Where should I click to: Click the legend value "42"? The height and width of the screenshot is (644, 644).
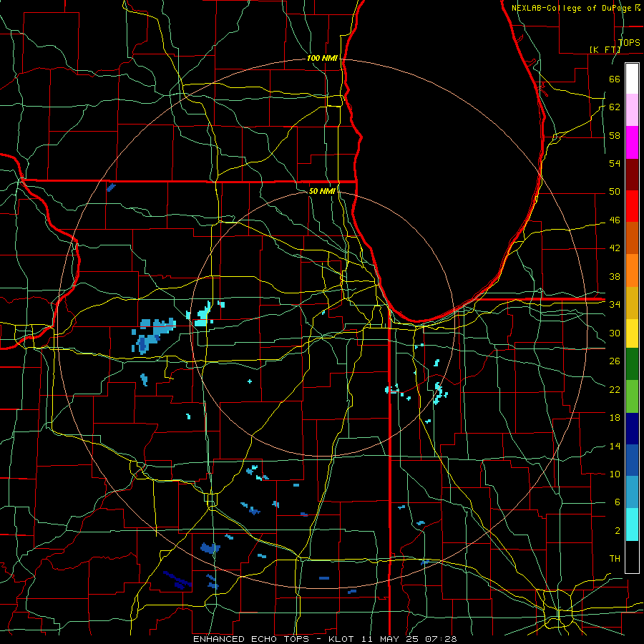pos(615,248)
